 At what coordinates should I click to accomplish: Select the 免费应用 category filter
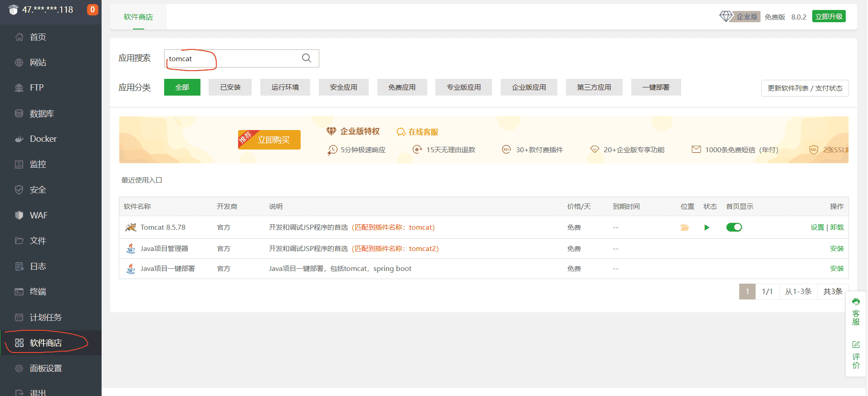tap(402, 87)
